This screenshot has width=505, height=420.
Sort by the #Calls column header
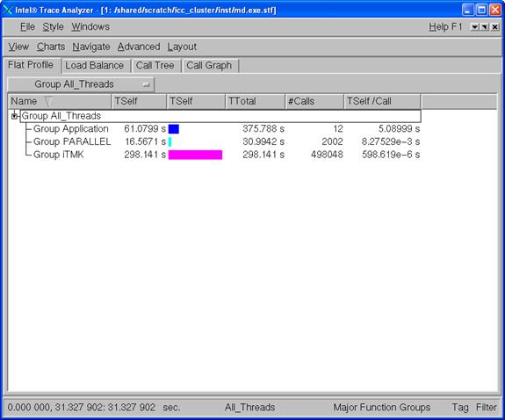[x=314, y=101]
